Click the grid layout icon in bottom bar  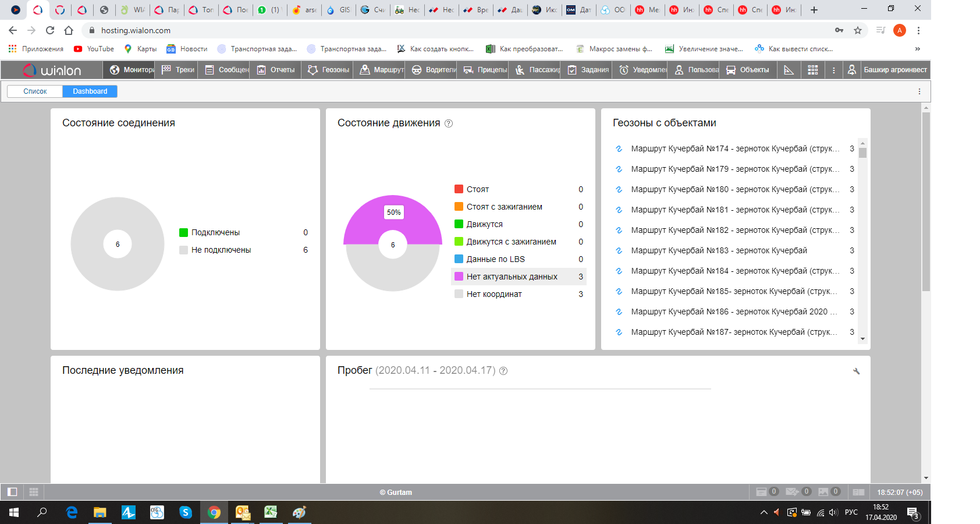(x=34, y=492)
